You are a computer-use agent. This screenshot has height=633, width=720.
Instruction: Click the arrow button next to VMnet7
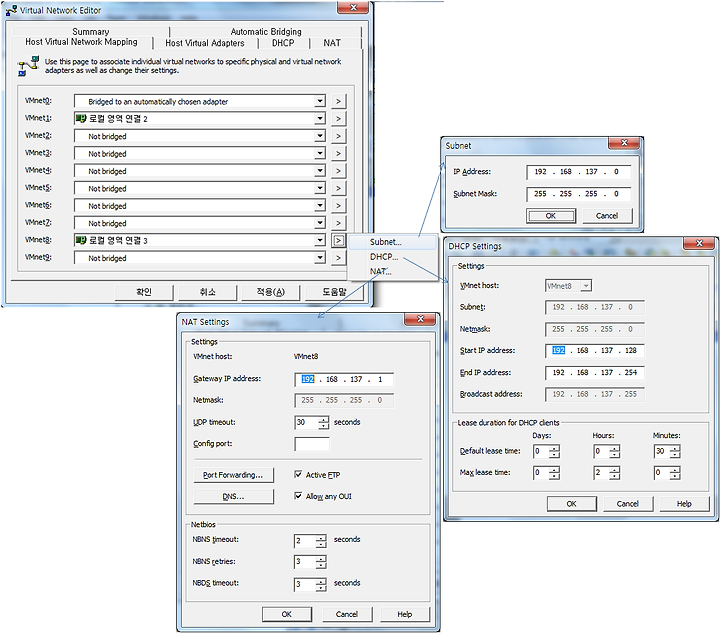(338, 223)
